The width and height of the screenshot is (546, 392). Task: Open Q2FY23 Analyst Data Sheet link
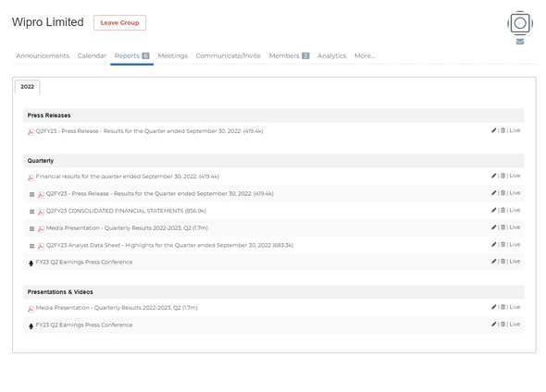[x=169, y=245]
